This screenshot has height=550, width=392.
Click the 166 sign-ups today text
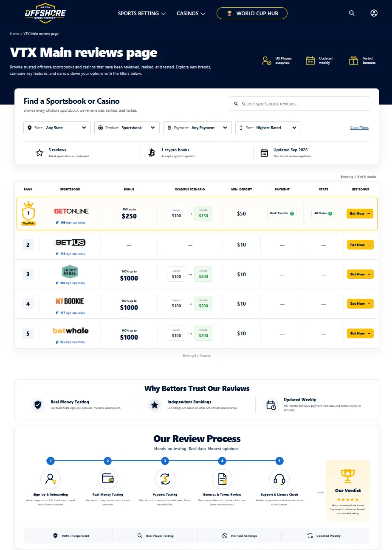tap(73, 223)
